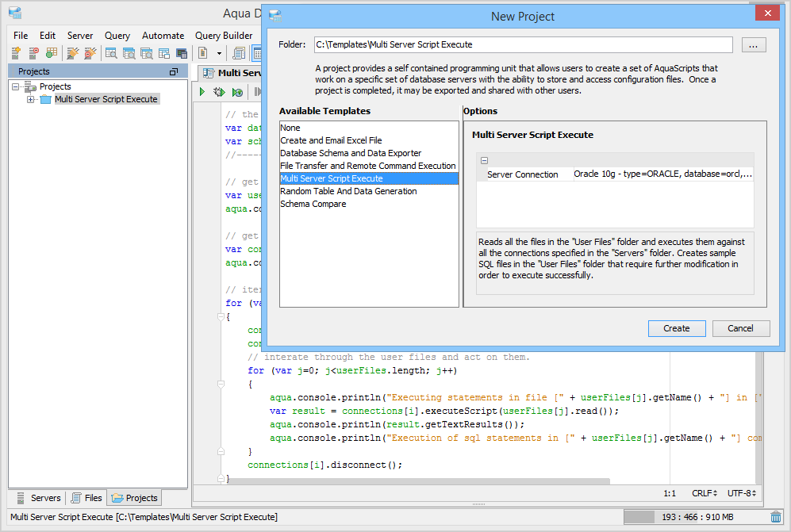This screenshot has width=791, height=532.
Task: Click the disconnect server plug icon with minus
Action: click(x=90, y=52)
